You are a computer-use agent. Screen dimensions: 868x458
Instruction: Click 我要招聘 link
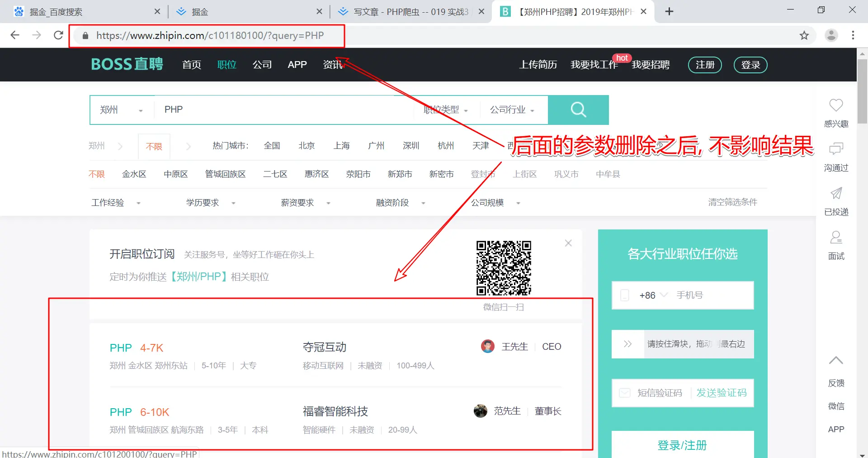(x=651, y=65)
